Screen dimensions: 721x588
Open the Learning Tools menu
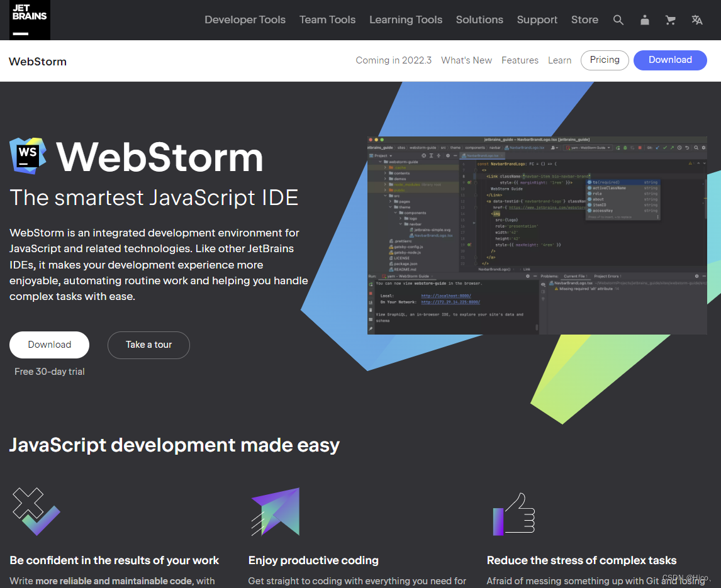click(x=406, y=19)
